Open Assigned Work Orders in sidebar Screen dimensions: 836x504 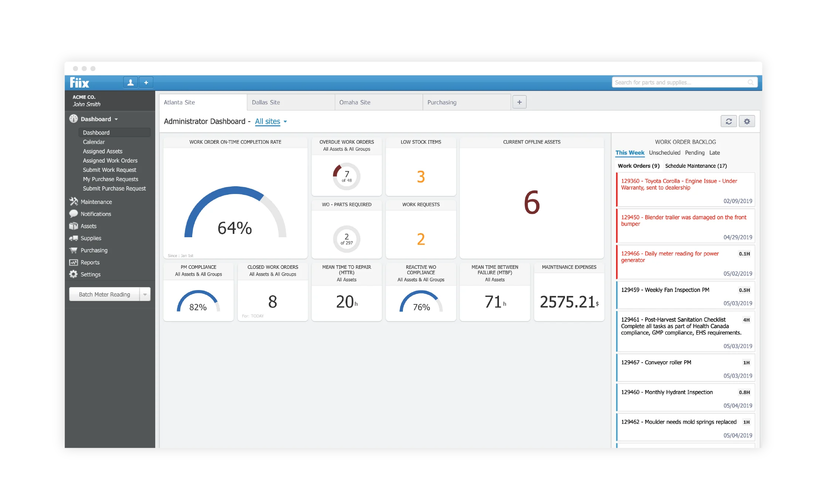pos(110,160)
